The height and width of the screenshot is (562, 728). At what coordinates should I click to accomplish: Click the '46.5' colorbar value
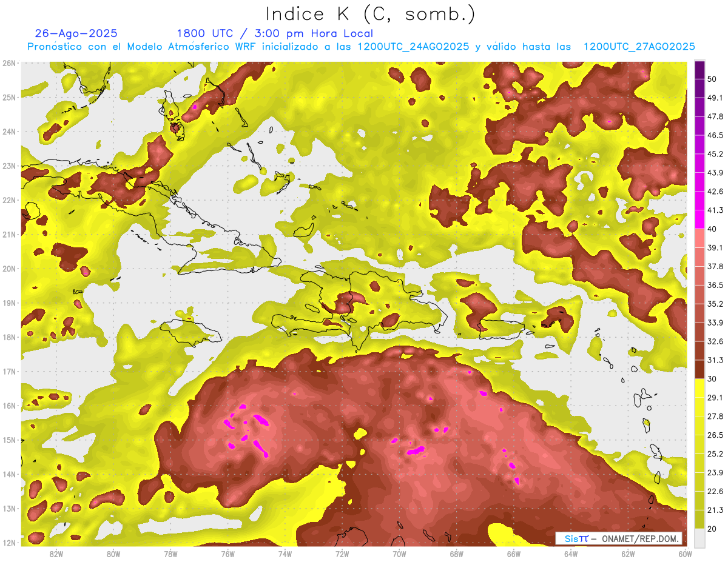pos(715,135)
